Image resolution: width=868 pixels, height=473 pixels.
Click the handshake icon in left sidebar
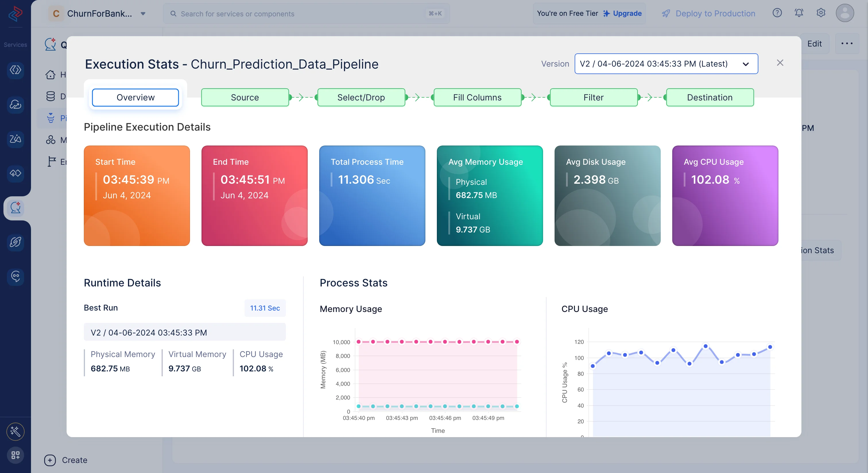(15, 173)
